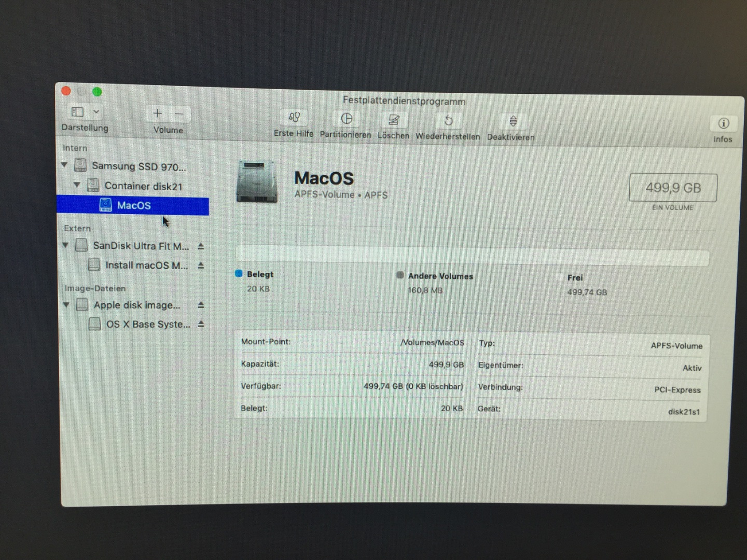This screenshot has height=560, width=747.
Task: Click the Samsung SSD drive icon
Action: point(80,165)
